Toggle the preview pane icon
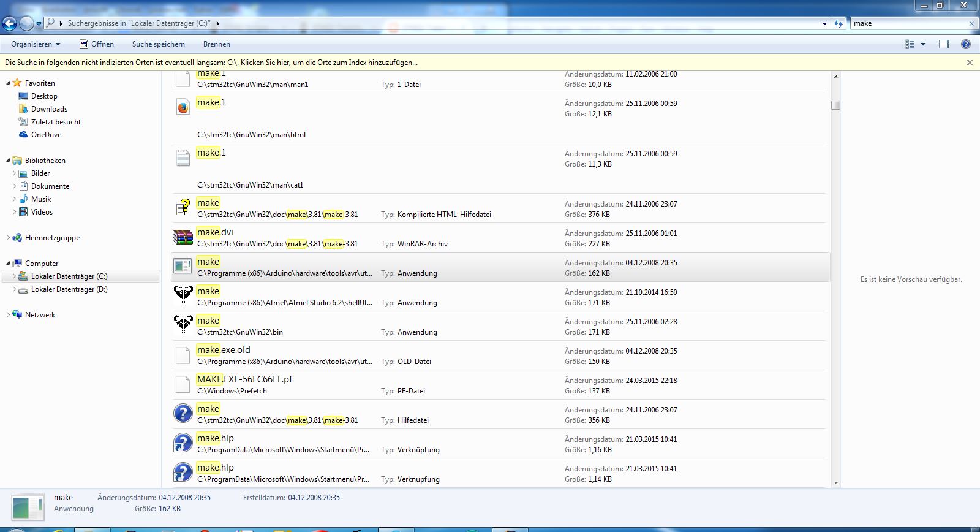Viewport: 980px width, 532px height. 944,44
